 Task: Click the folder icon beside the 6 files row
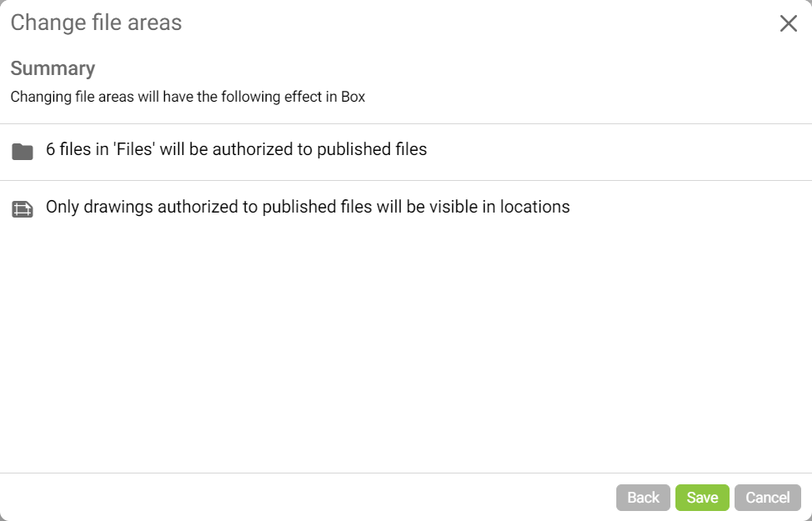pos(22,152)
